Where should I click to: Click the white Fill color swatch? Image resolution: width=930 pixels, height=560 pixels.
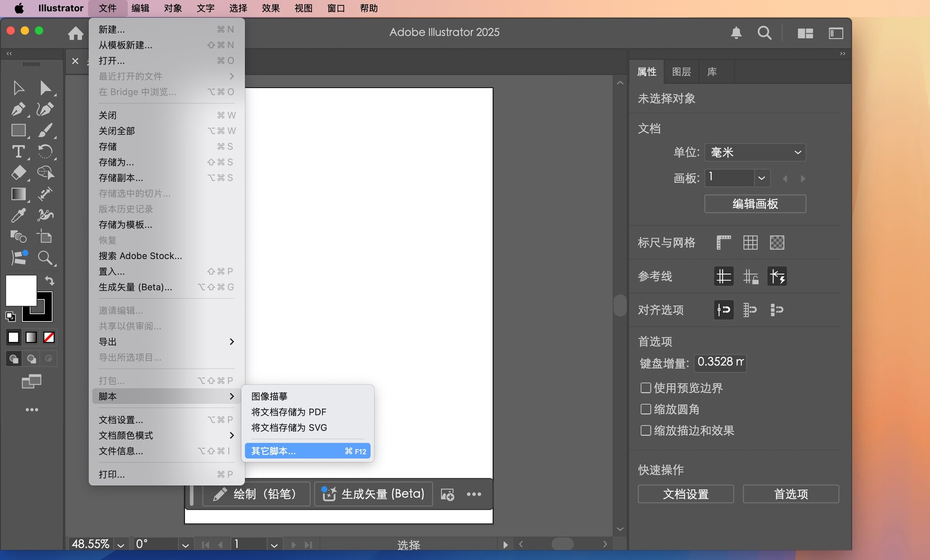coord(21,290)
